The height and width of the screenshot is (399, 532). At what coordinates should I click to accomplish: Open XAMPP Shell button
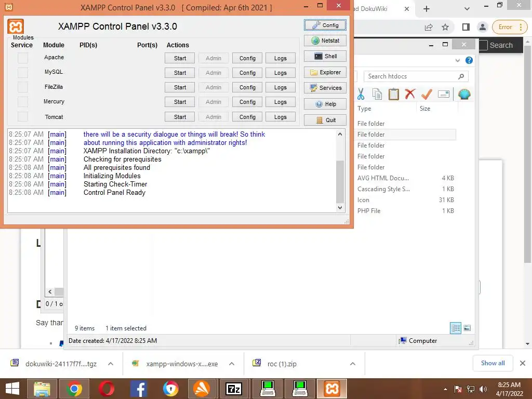[325, 56]
